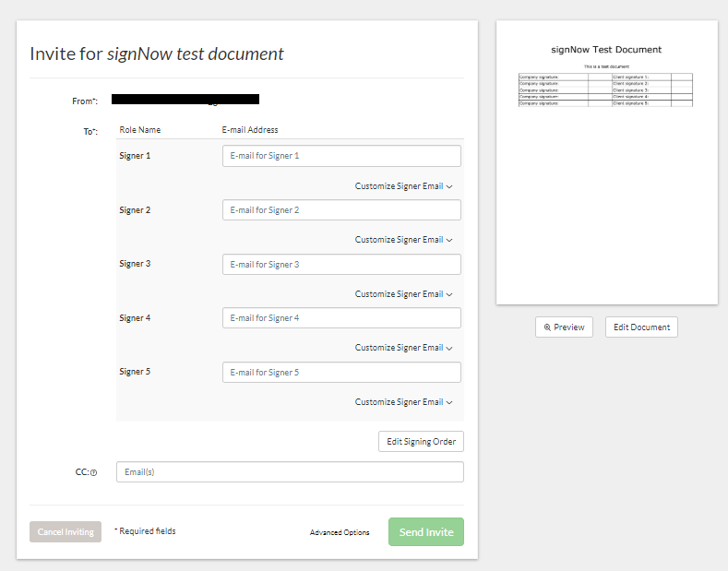This screenshot has width=728, height=571.
Task: Click the CC Email(s) input field
Action: tap(290, 471)
